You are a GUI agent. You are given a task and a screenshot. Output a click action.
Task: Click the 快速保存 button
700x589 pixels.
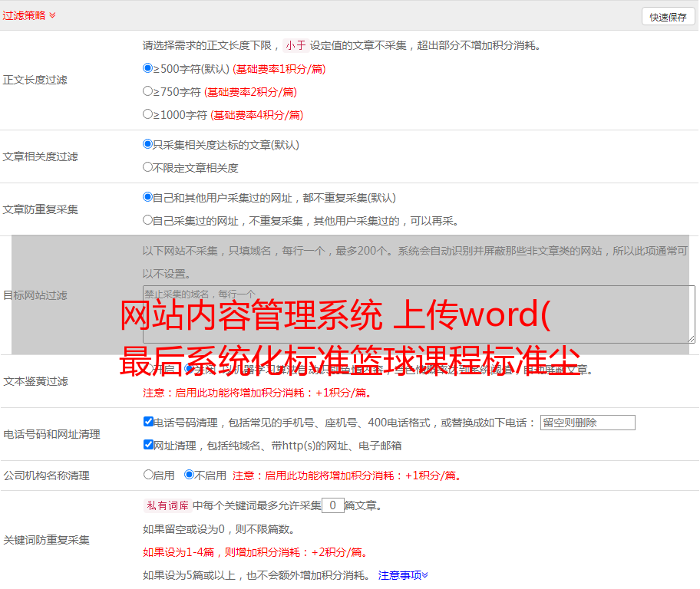pyautogui.click(x=668, y=17)
